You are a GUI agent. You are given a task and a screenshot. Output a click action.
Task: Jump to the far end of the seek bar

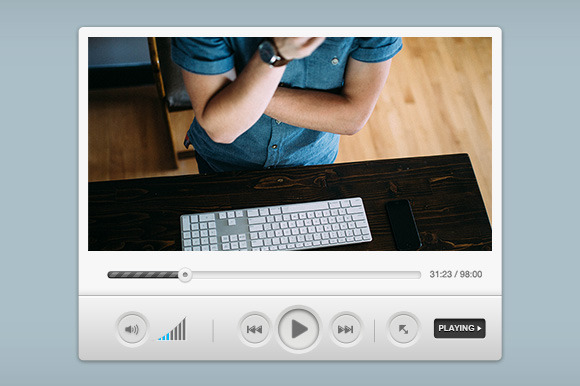419,275
